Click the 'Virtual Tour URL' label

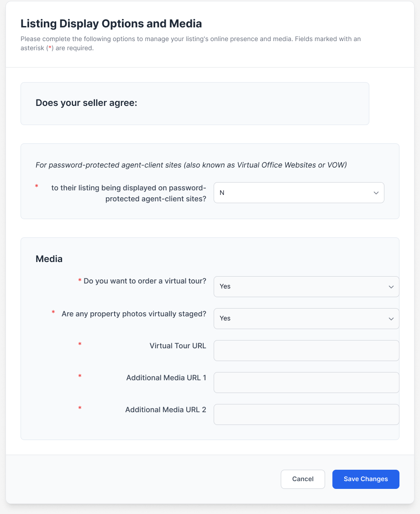[x=178, y=346]
